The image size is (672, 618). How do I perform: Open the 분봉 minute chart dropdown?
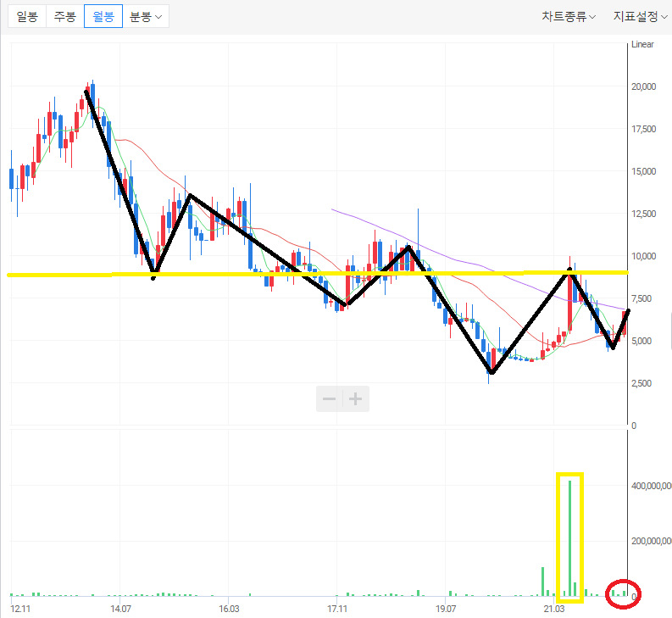(x=146, y=16)
